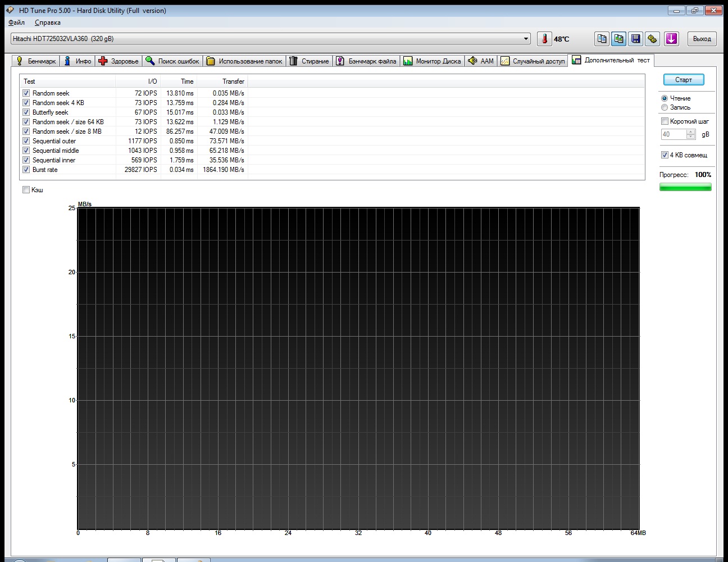Open the Здоровье tab with red cross
The image size is (728, 562).
(118, 61)
